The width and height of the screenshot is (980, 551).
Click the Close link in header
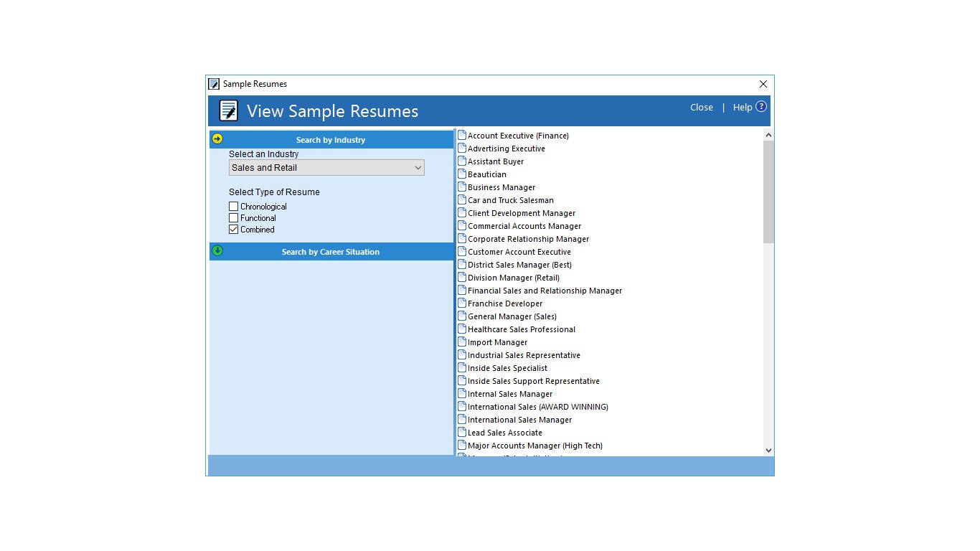pyautogui.click(x=702, y=108)
